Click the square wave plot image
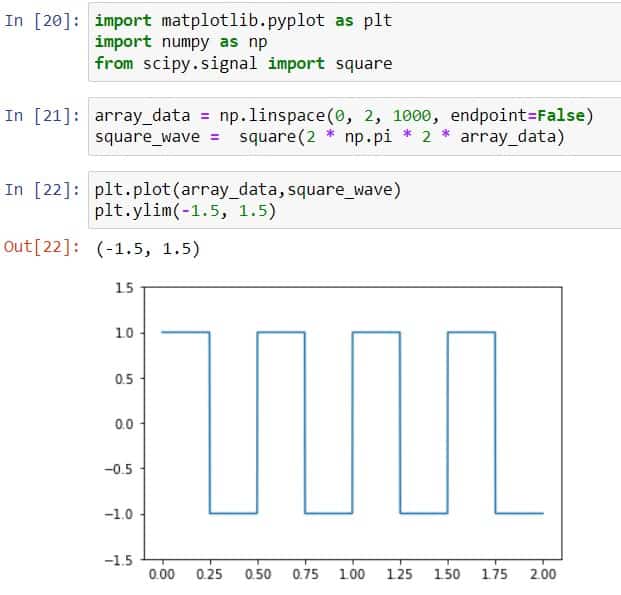The image size is (621, 595). [x=333, y=431]
